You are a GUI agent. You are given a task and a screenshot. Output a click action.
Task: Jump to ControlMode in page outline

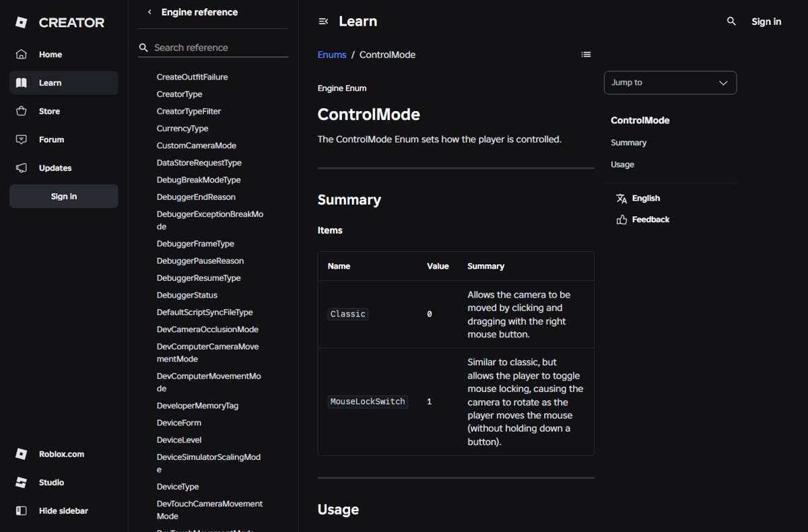(x=640, y=121)
